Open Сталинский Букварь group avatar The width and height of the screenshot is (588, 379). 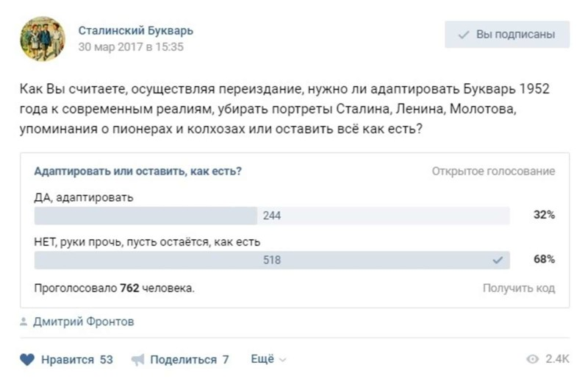[43, 39]
